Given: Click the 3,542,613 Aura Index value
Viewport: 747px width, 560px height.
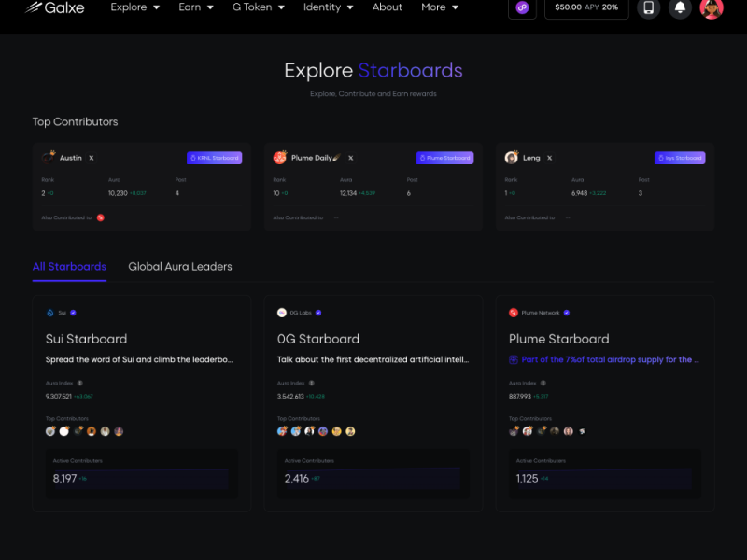Looking at the screenshot, I should click(x=290, y=396).
